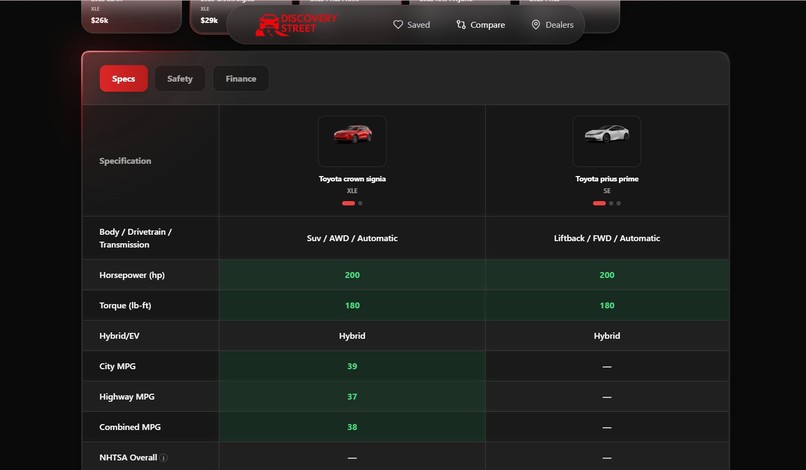Click Body / Drivetrain / Transmission label
The height and width of the screenshot is (470, 806).
point(136,238)
